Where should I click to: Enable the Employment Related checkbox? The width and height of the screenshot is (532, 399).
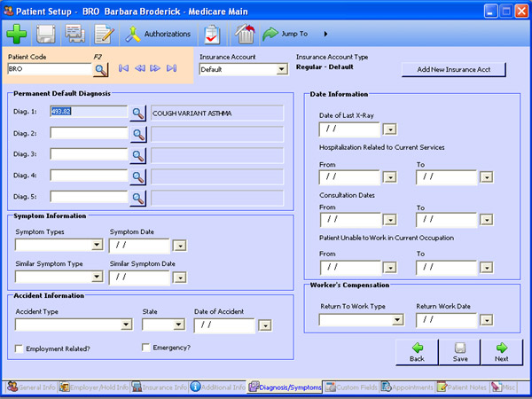pyautogui.click(x=20, y=348)
